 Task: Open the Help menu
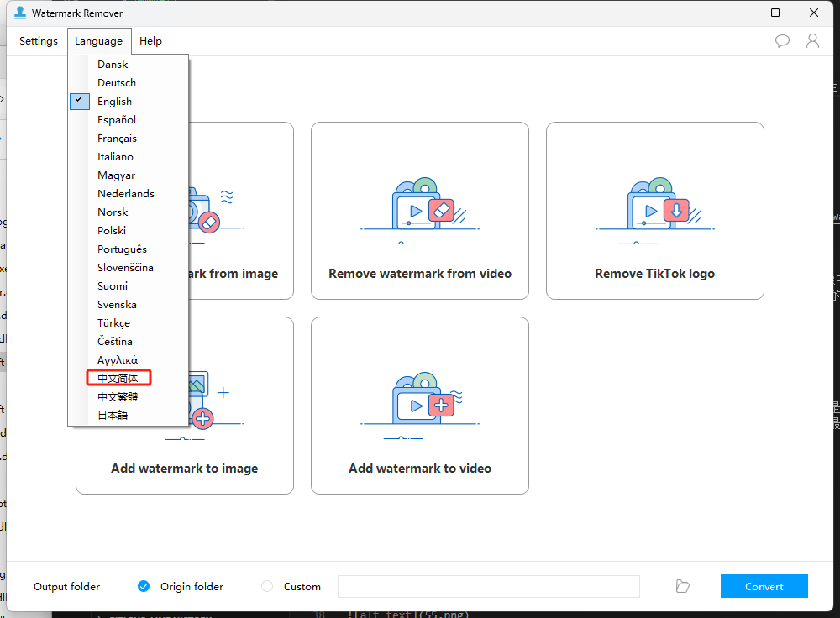[x=150, y=41]
